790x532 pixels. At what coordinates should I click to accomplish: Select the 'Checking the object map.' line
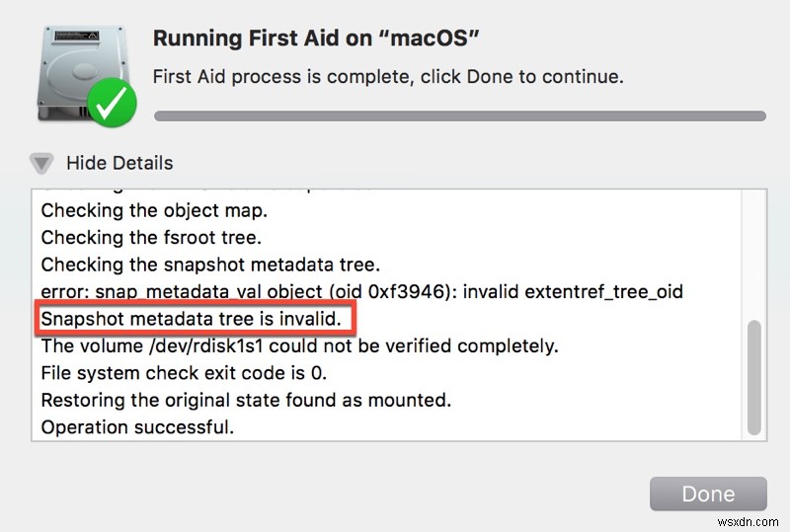pos(154,210)
